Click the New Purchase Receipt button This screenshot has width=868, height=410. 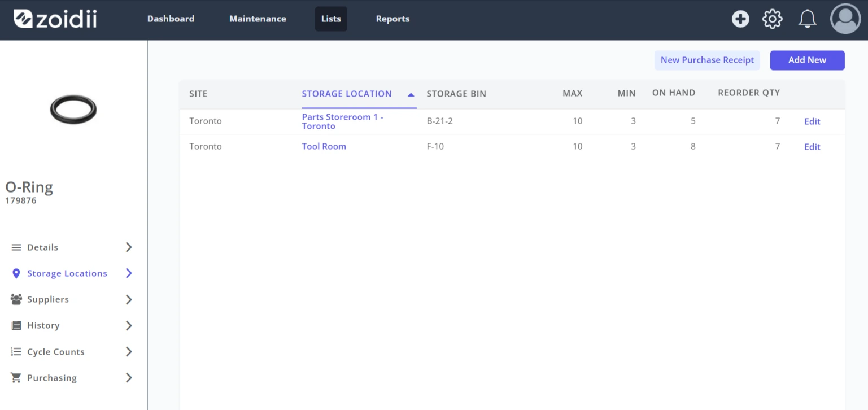pos(707,60)
